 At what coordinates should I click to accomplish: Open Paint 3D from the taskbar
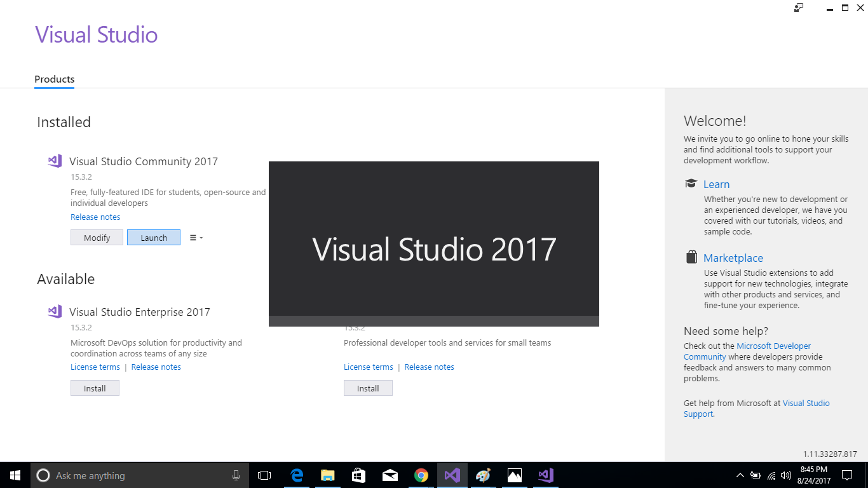click(x=483, y=475)
